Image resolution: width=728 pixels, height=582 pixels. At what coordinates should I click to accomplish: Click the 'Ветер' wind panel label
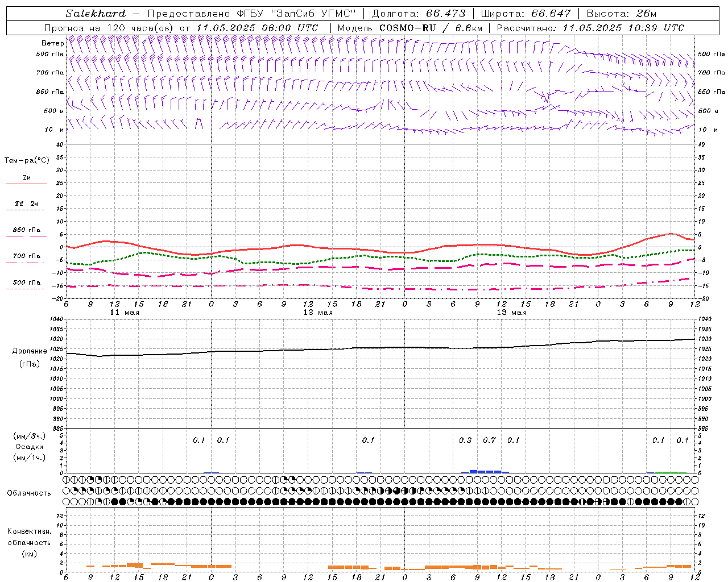[x=53, y=43]
